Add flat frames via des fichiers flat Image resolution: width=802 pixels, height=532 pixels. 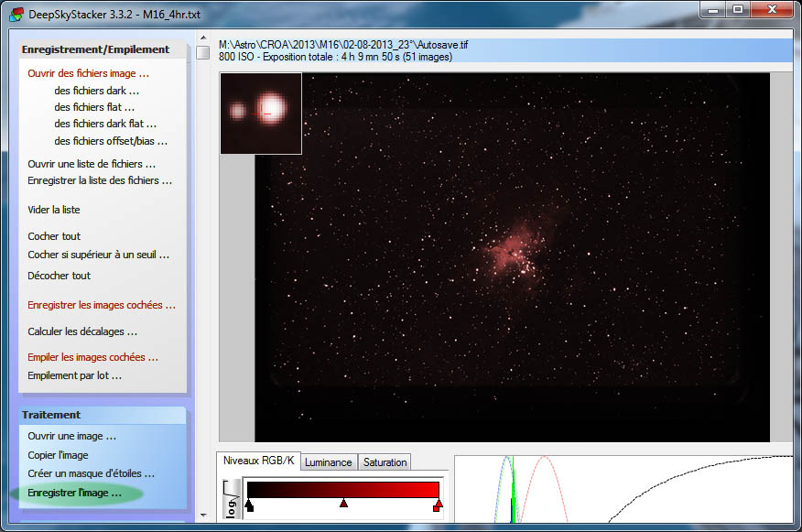[x=94, y=107]
